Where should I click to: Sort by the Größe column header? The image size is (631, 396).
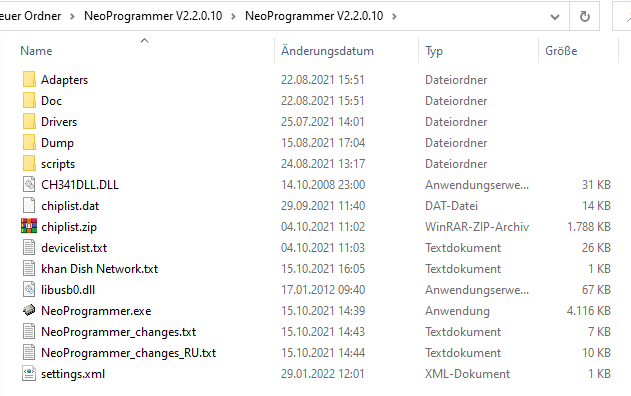[x=561, y=51]
